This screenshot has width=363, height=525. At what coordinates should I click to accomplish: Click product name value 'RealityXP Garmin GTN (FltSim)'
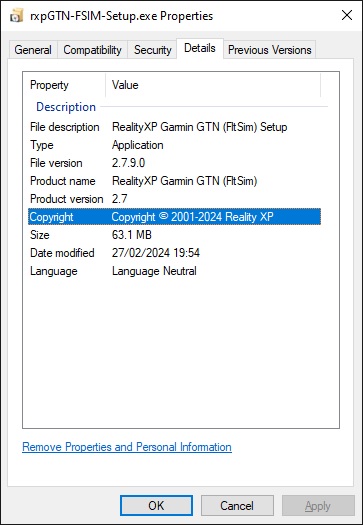pyautogui.click(x=185, y=181)
